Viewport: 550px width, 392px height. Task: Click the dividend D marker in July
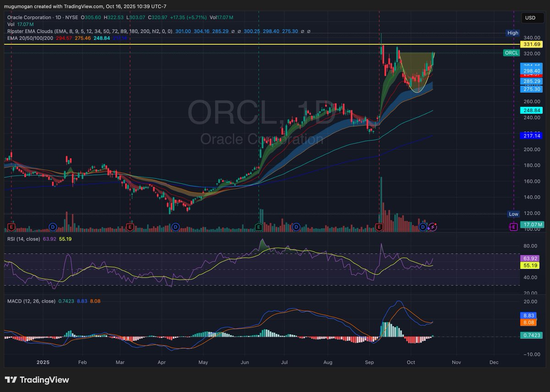point(297,227)
